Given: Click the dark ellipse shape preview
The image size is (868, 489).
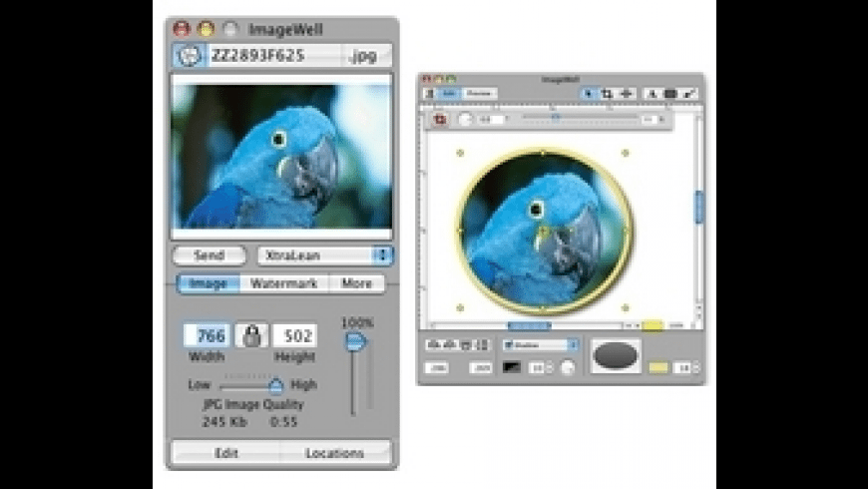Looking at the screenshot, I should point(616,356).
